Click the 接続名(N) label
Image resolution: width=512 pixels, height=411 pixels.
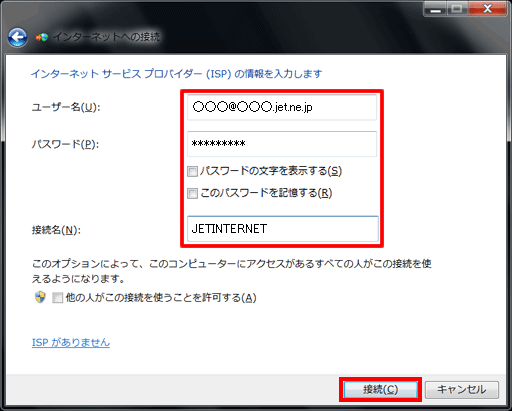56,230
